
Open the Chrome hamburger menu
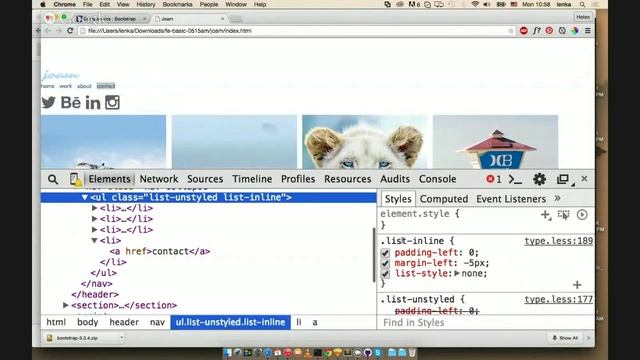(588, 31)
